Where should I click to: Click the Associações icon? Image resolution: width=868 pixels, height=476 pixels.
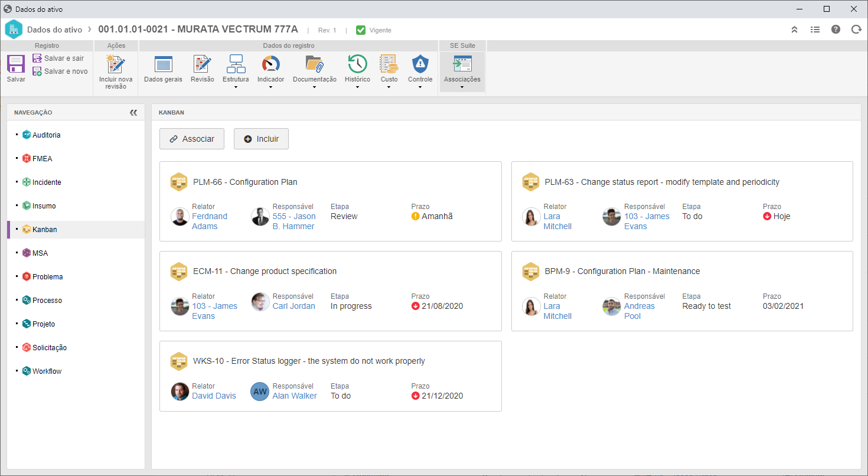pos(462,64)
